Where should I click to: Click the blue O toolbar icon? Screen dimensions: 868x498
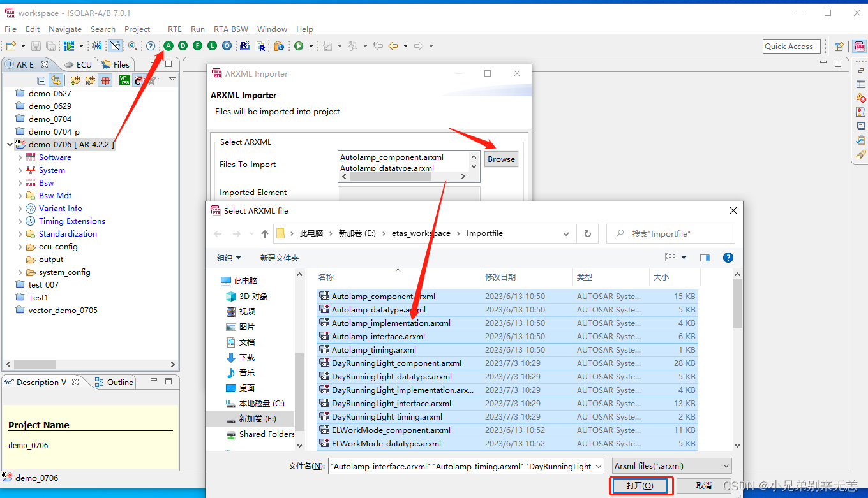click(226, 45)
